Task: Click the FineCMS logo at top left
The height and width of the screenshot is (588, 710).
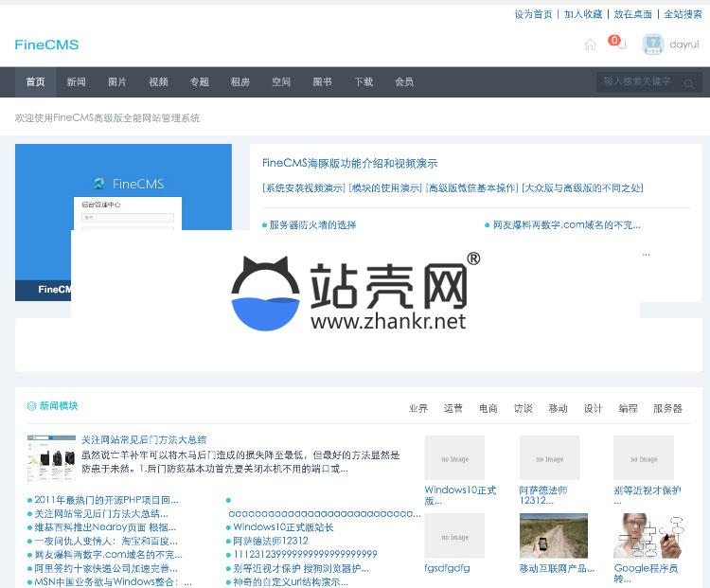Action: tap(46, 45)
